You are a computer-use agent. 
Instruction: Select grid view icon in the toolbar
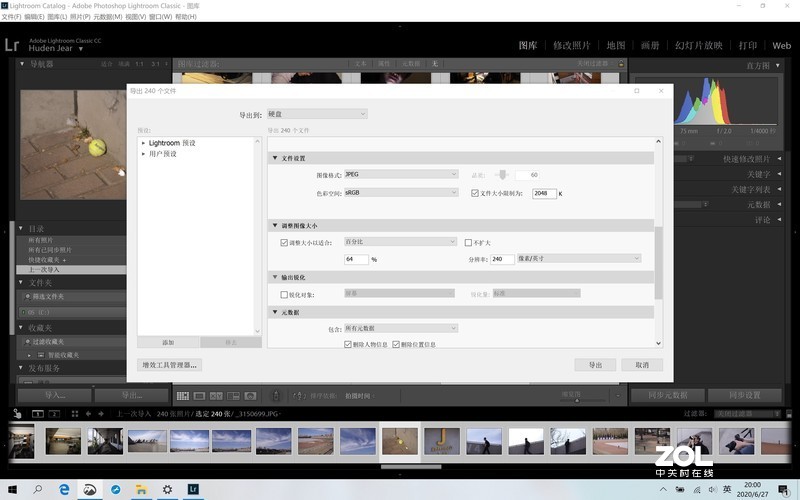182,396
